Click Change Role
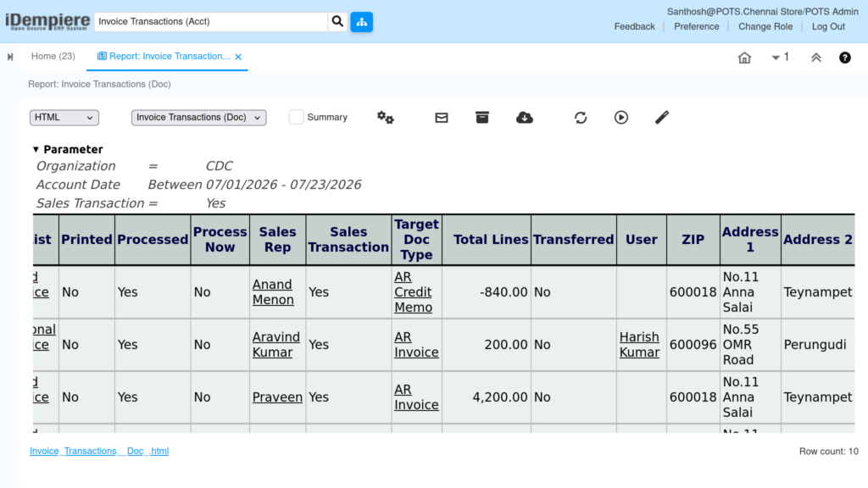The image size is (868, 488). (765, 26)
